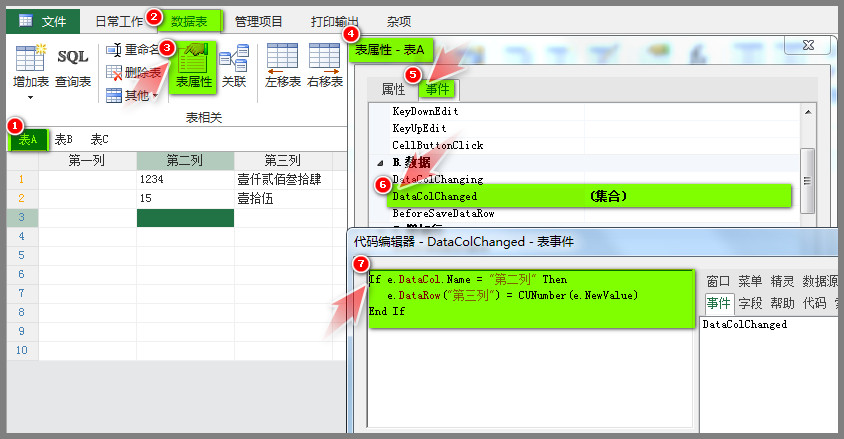Select the 表B table tab
Viewport: 844px width, 439px height.
pyautogui.click(x=64, y=139)
